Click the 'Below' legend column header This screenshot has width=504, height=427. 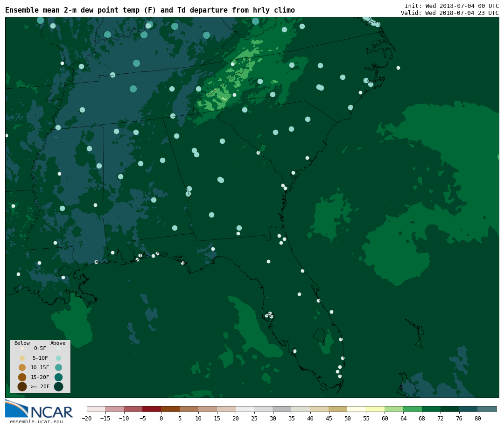tap(22, 343)
